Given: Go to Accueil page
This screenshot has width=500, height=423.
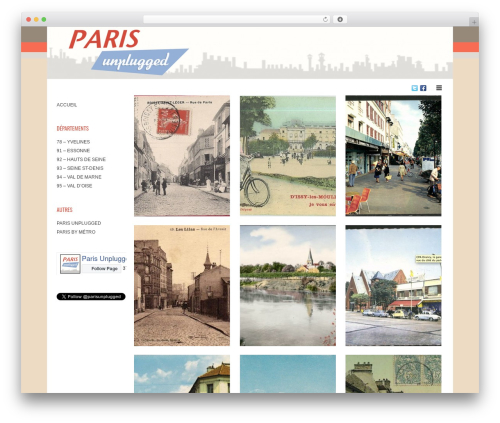Looking at the screenshot, I should point(67,105).
